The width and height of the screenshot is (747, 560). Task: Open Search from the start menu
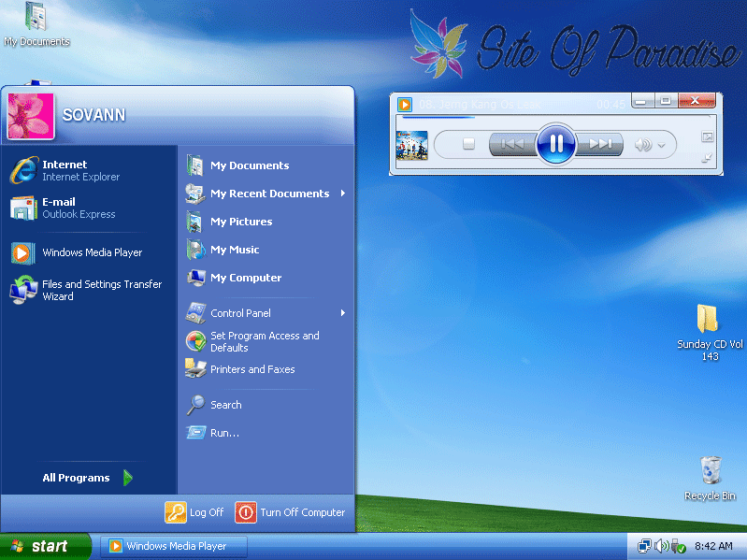click(266, 405)
